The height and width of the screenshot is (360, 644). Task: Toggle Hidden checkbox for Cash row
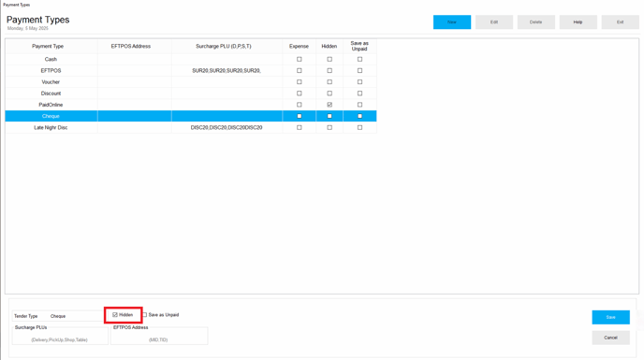329,59
